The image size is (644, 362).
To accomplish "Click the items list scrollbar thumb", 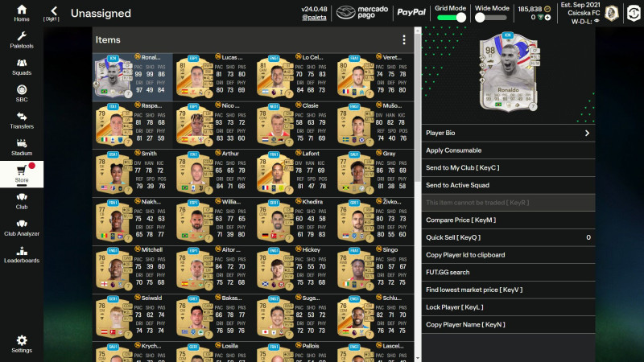I will click(x=418, y=108).
